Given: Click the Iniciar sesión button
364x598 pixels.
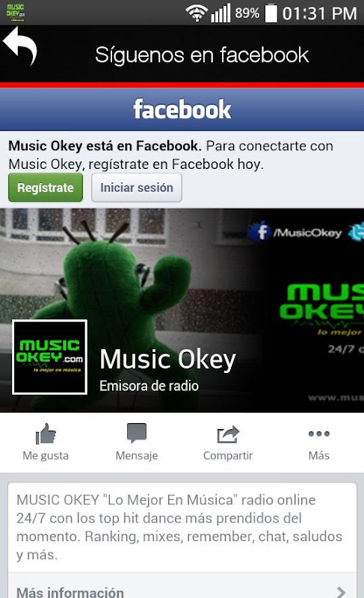Looking at the screenshot, I should 137,188.
